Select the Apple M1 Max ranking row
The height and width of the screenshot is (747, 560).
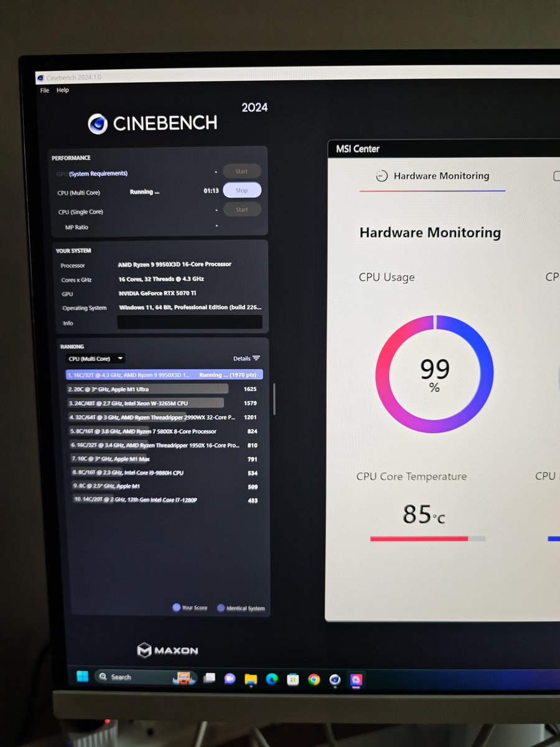pos(166,459)
